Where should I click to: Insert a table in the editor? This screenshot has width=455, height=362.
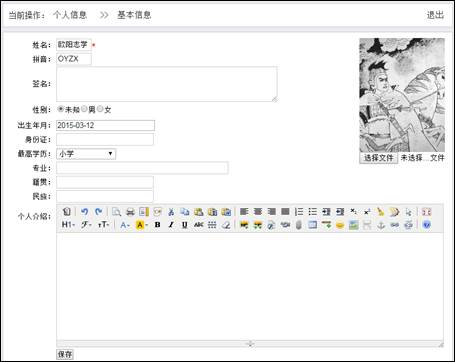313,225
